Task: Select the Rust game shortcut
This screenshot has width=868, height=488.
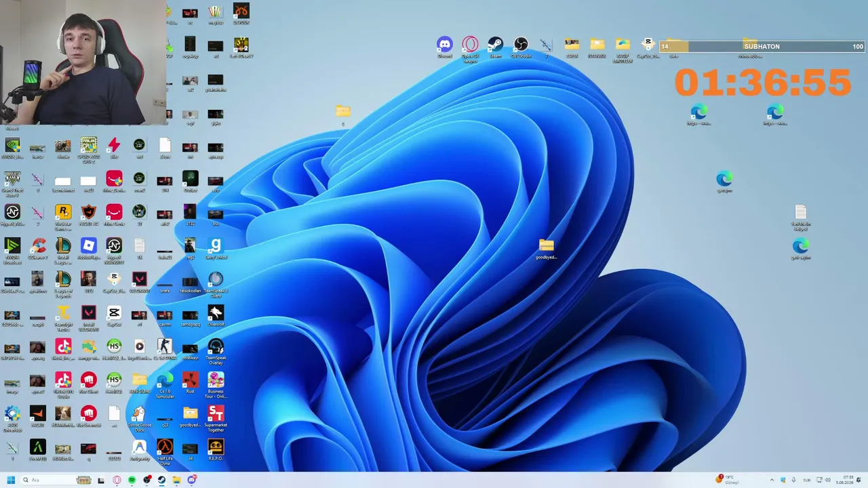Action: coord(190,383)
